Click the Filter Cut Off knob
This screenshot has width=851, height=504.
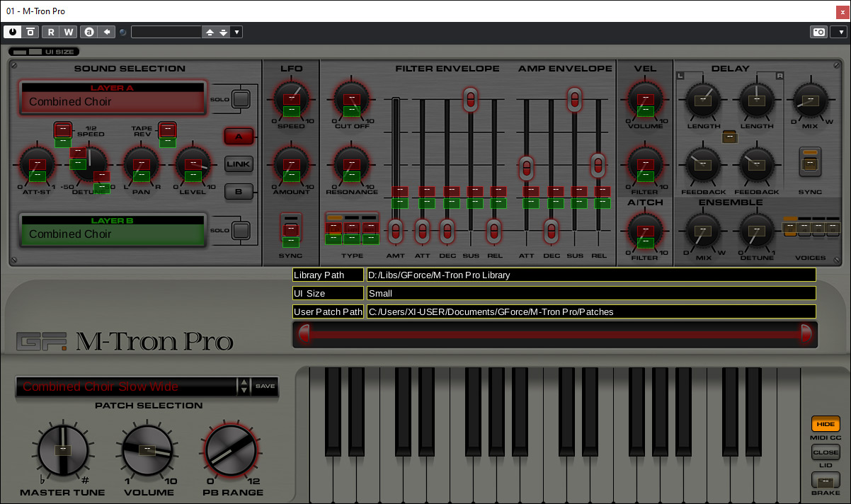click(352, 98)
